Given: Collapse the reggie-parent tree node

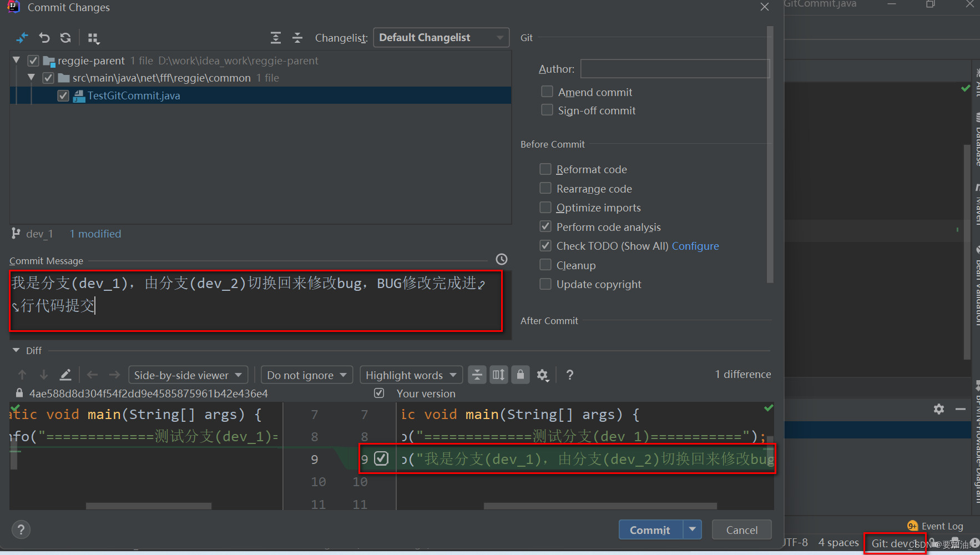Looking at the screenshot, I should (x=17, y=60).
